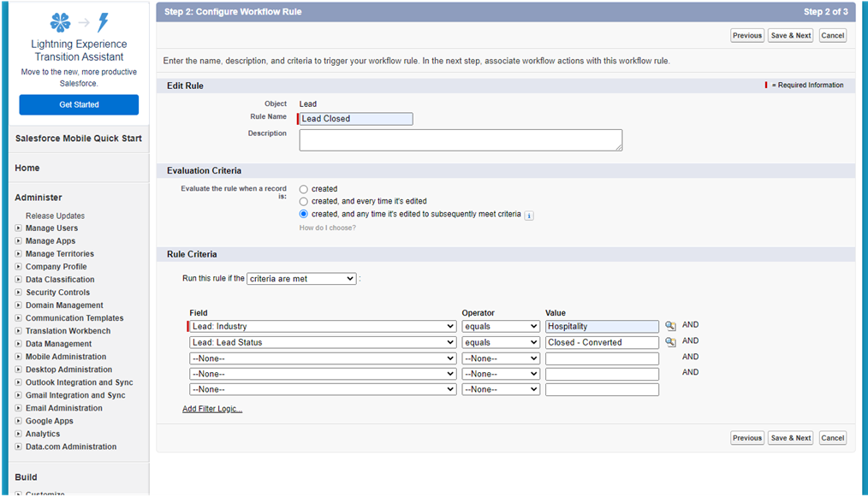The width and height of the screenshot is (868, 497).
Task: Choose 'edited to subsequently meet criteria' radio
Action: click(x=304, y=214)
